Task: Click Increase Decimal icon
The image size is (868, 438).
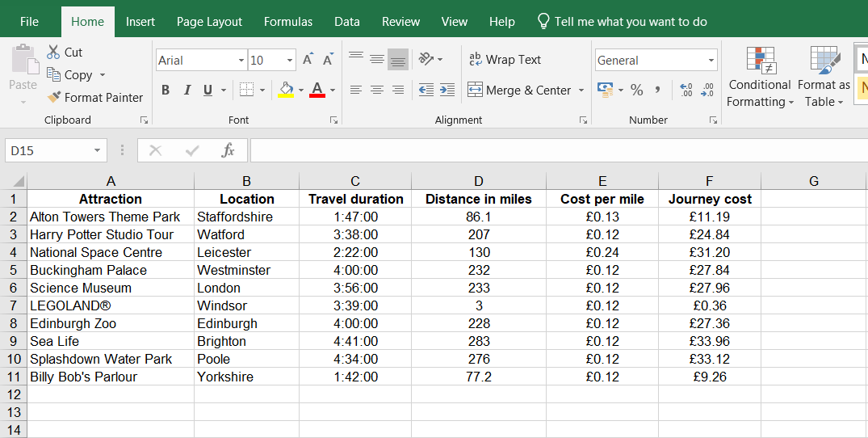Action: click(686, 90)
